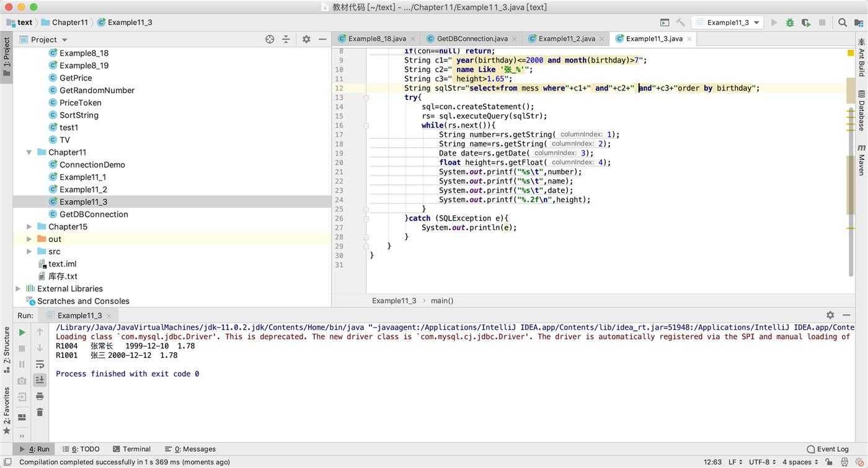This screenshot has width=868, height=468.
Task: Toggle soft-wrap in the Run console
Action: tap(40, 364)
